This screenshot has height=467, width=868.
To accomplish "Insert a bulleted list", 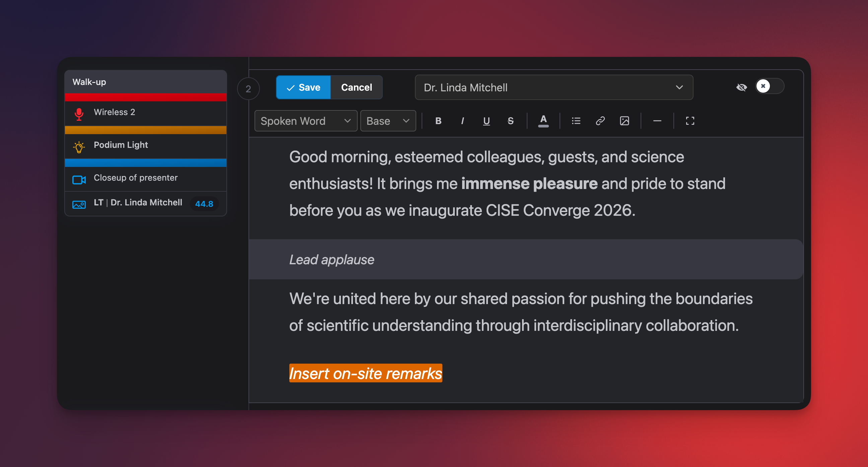I will pyautogui.click(x=576, y=121).
